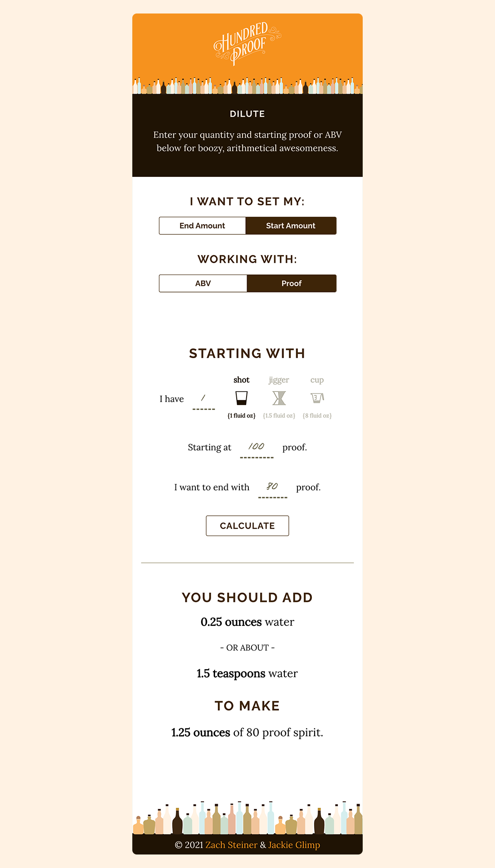Click the ending proof input field
The image size is (495, 868).
pos(273,488)
